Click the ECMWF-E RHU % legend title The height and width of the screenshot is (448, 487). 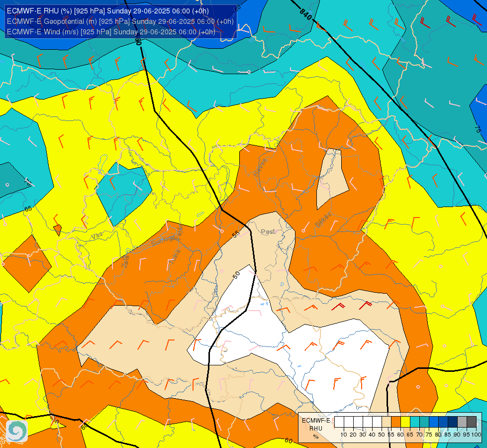316,429
